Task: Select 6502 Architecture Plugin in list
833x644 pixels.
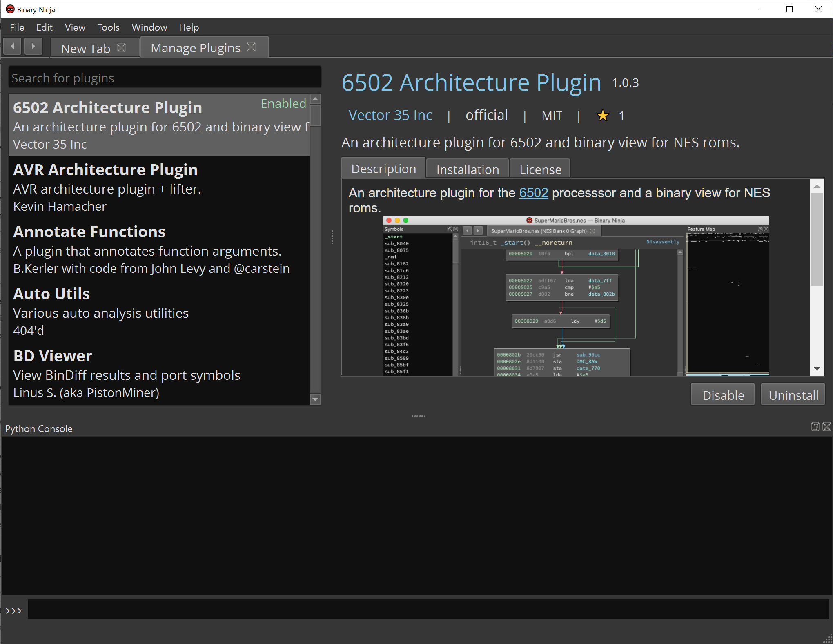Action: point(159,125)
